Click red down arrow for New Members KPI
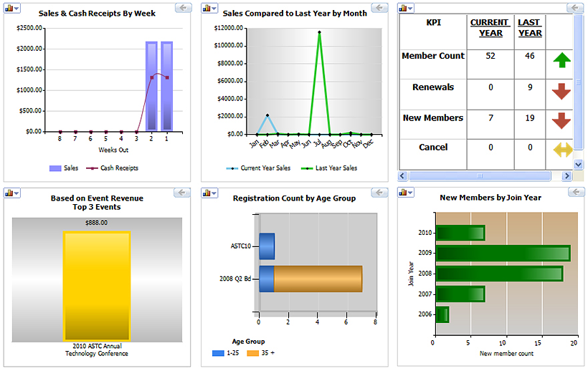Screen dimensions: 588x371 [x=561, y=120]
